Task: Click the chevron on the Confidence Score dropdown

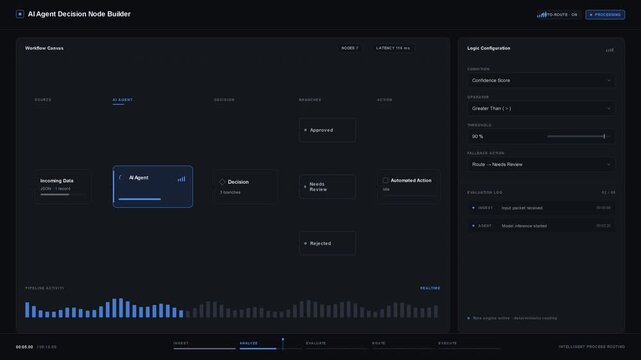Action: click(609, 80)
